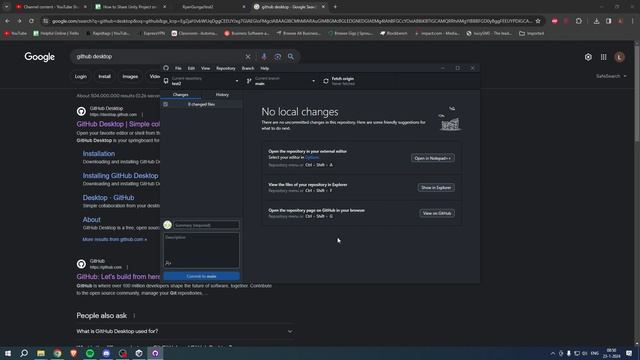
Task: Reload the page in Chrome
Action: coord(31,21)
